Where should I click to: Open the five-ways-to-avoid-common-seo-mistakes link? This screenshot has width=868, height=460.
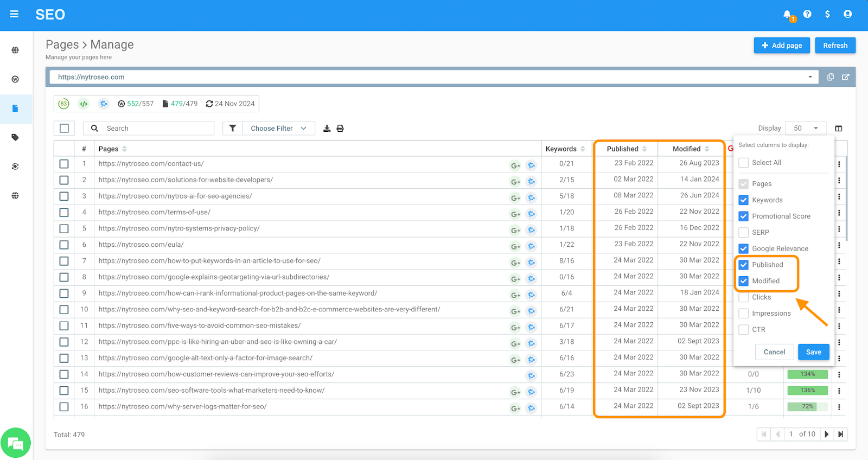pyautogui.click(x=200, y=325)
